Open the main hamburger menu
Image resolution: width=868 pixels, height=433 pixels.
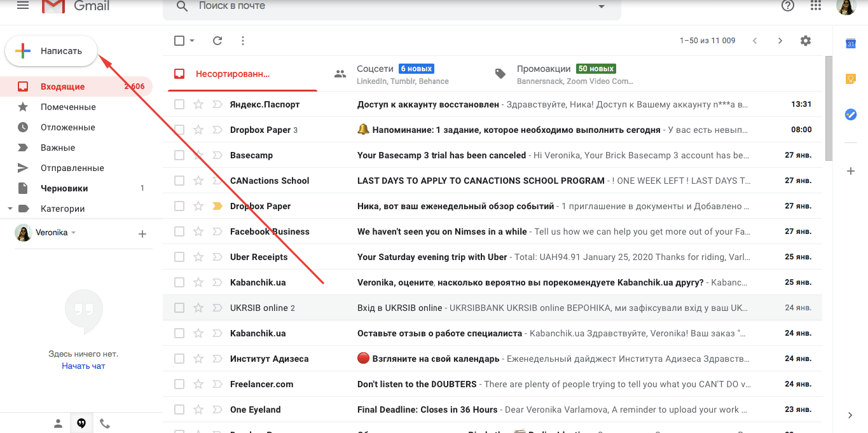(x=23, y=6)
